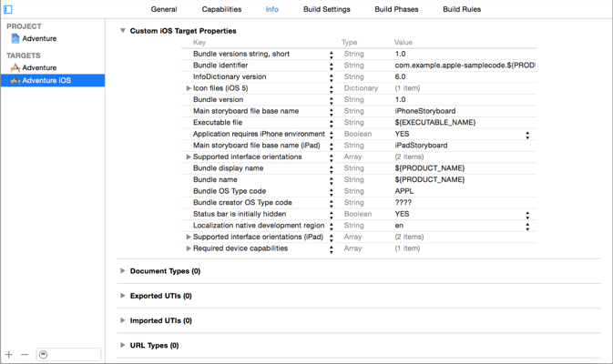
Task: Open key stepper for Bundle version row
Action: coord(332,100)
